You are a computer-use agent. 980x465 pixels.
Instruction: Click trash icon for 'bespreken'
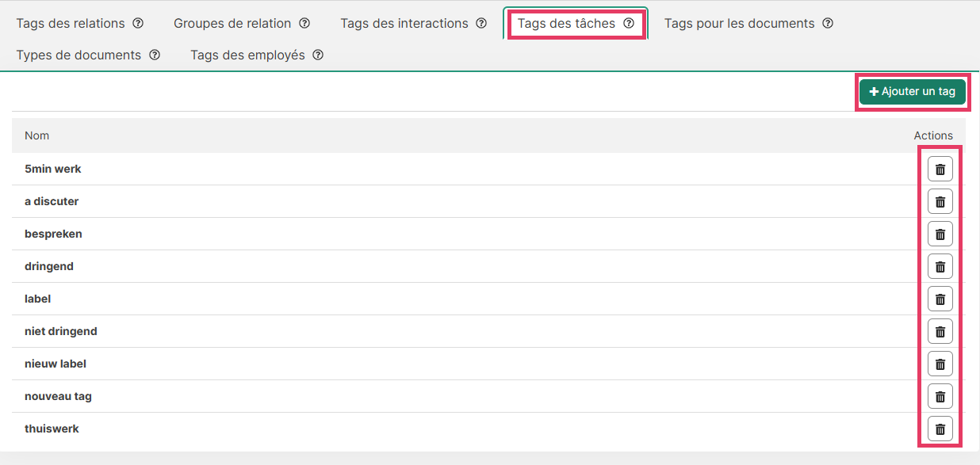940,234
